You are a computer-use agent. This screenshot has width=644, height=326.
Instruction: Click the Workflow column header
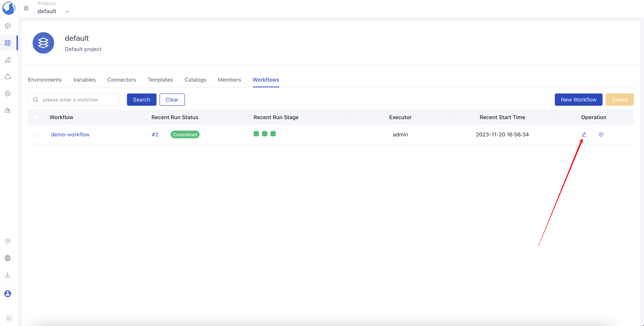61,117
